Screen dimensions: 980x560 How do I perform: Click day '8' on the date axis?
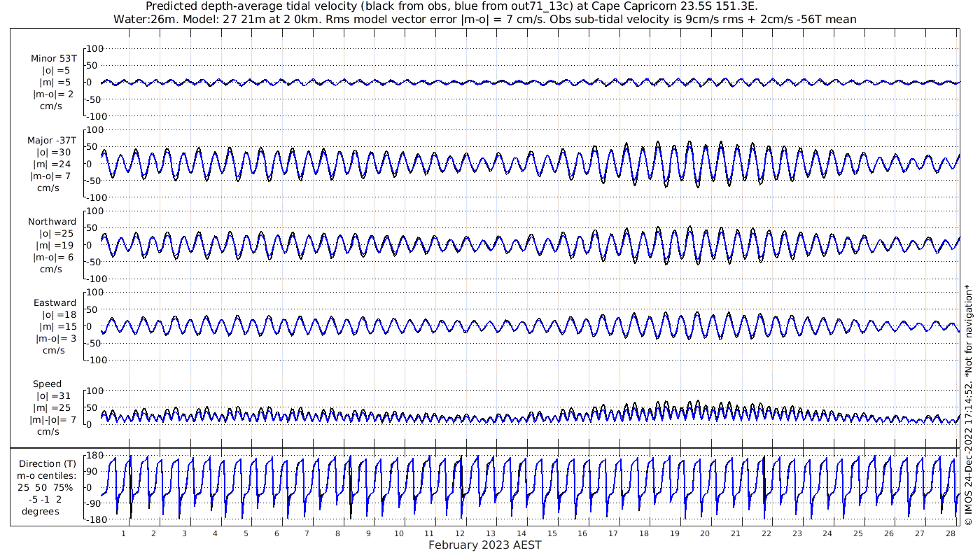pos(337,533)
